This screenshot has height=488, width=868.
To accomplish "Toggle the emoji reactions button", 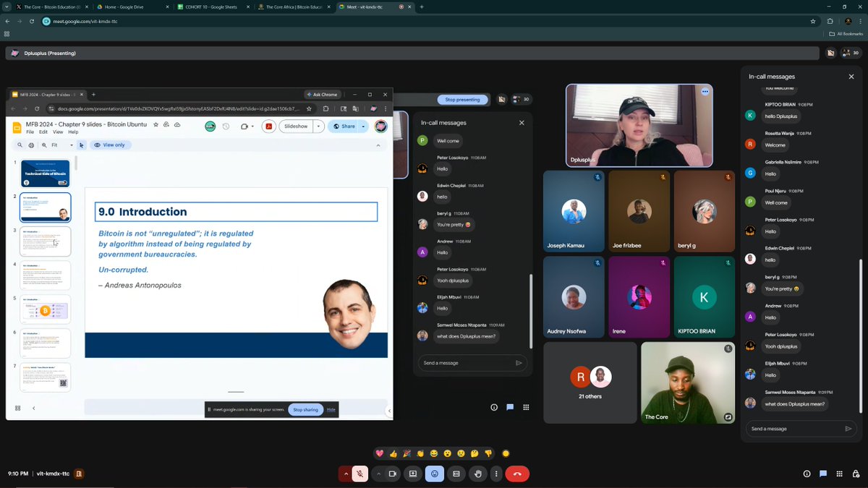I will [435, 474].
